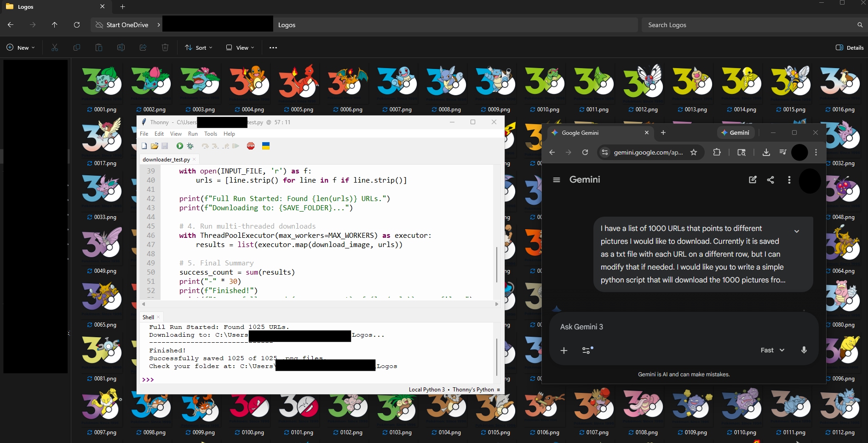
Task: Bookmark this page with the star icon
Action: coord(694,152)
